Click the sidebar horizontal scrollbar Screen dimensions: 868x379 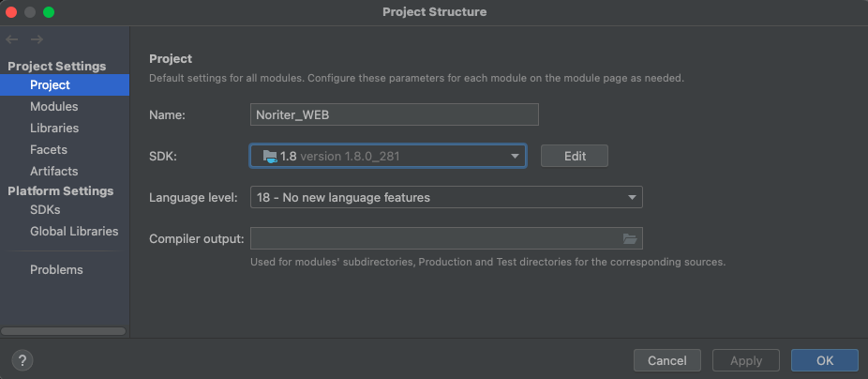(x=64, y=330)
